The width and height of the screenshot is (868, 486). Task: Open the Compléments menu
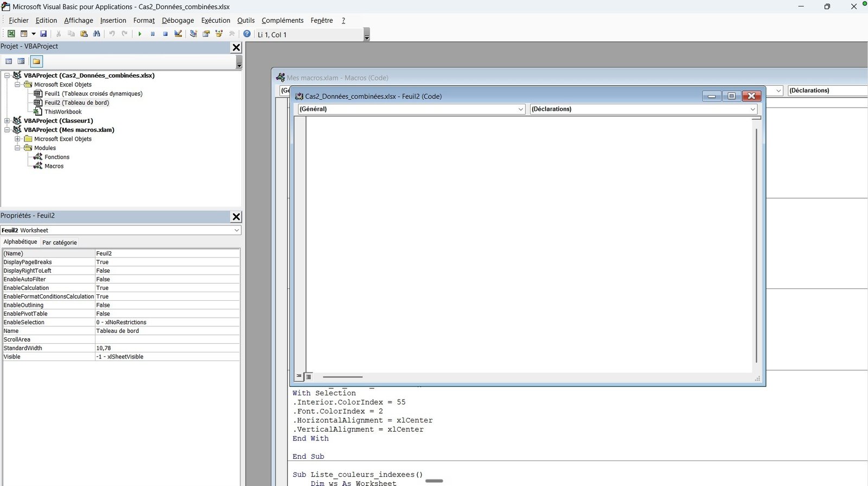283,20
